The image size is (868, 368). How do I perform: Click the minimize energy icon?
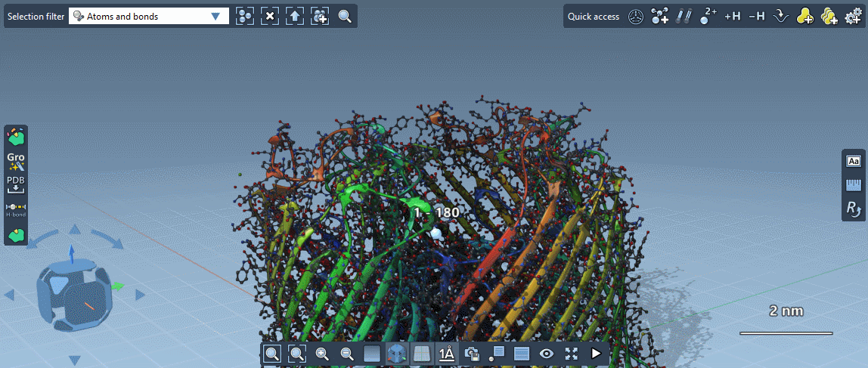pyautogui.click(x=781, y=17)
